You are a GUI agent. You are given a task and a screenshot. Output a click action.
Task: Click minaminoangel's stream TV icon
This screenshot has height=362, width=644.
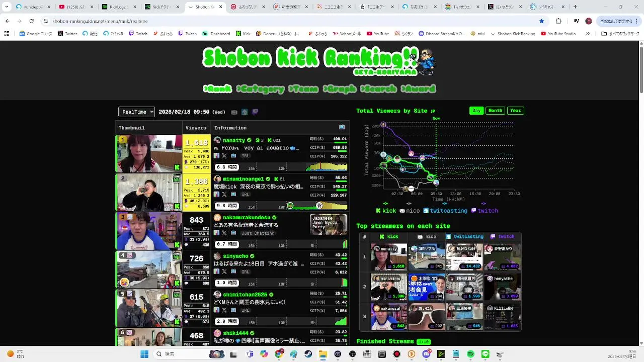coord(233,195)
